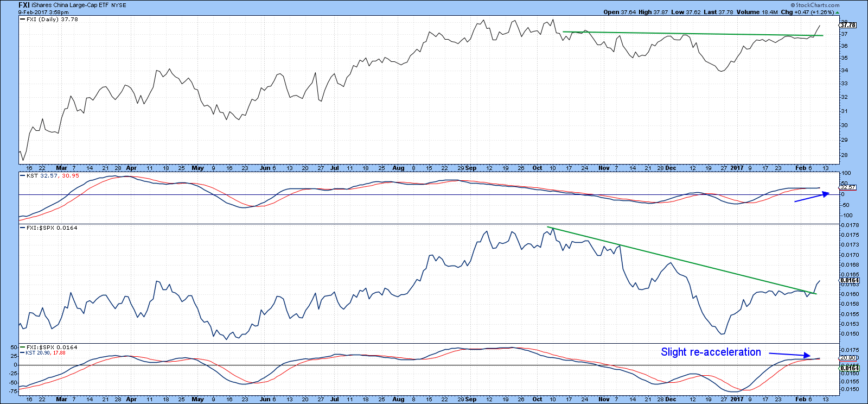Click the 34 tick on the price axis
Screen dimensions: 868x404
(x=844, y=71)
